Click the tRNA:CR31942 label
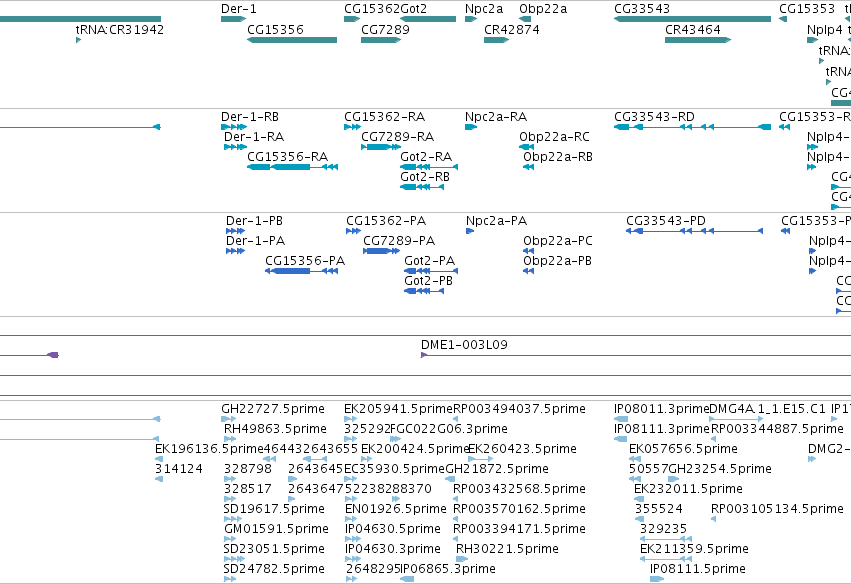 click(x=120, y=29)
